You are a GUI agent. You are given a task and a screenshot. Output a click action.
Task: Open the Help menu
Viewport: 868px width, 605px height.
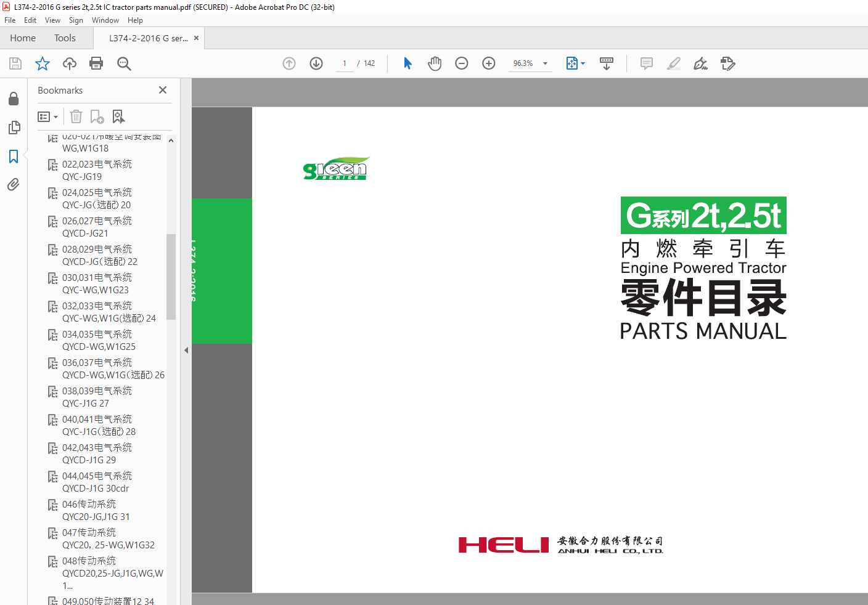tap(135, 20)
